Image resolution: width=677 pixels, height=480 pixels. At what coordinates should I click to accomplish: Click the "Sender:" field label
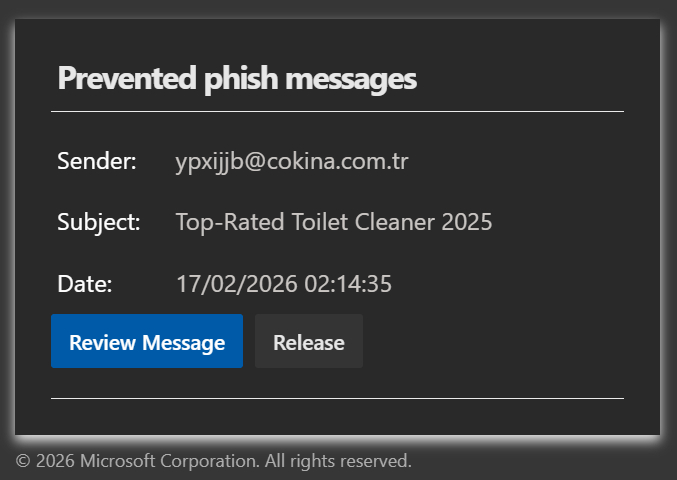[97, 161]
